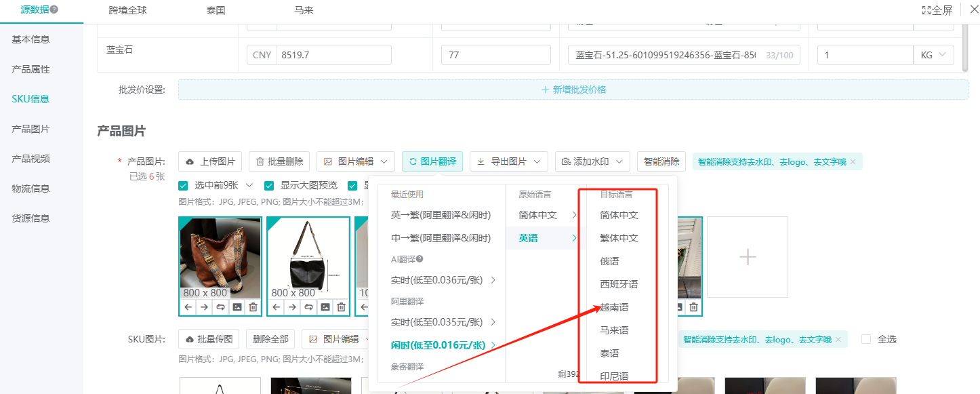
Task: Click the 上传图片 button
Action: pos(210,161)
